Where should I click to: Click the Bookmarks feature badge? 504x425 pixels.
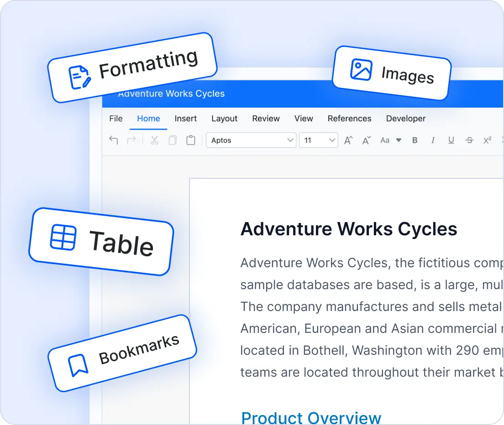click(122, 353)
